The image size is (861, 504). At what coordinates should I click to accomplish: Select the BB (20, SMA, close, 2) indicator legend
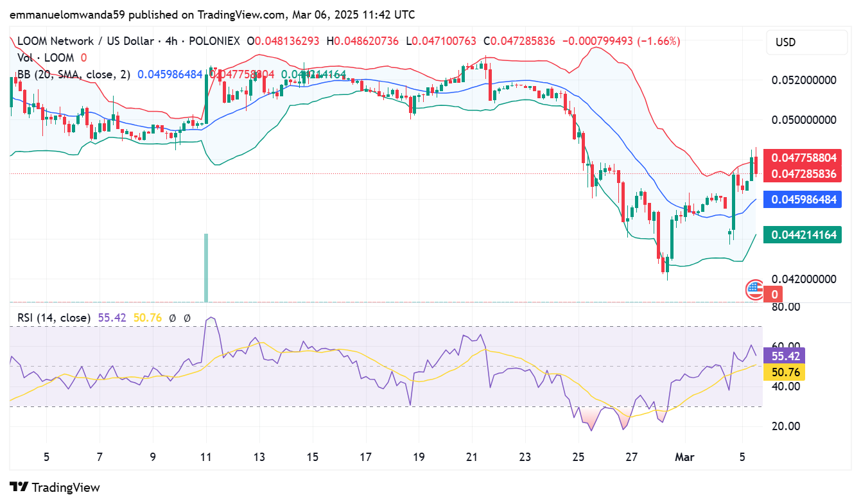coord(73,74)
